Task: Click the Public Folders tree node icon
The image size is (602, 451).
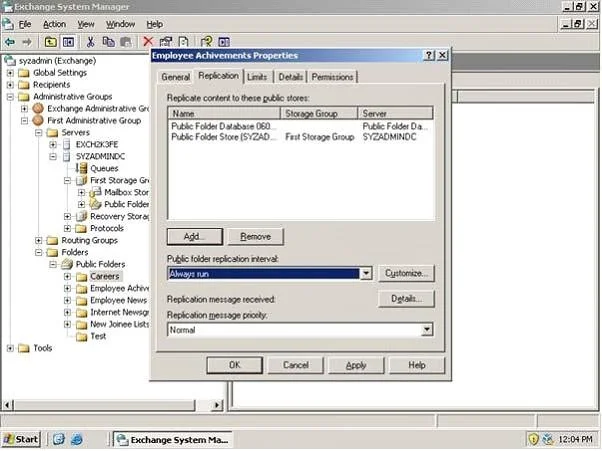Action: pos(67,264)
